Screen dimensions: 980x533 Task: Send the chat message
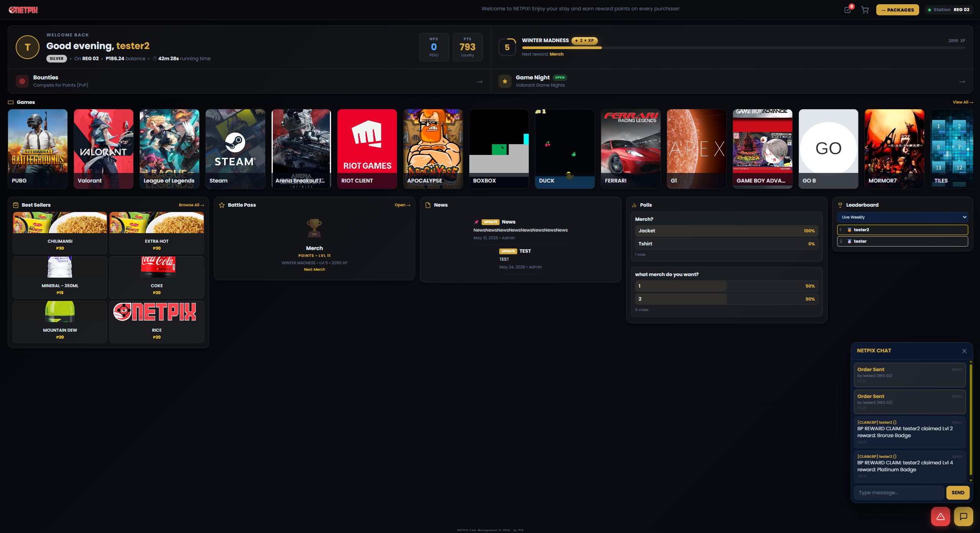[958, 493]
